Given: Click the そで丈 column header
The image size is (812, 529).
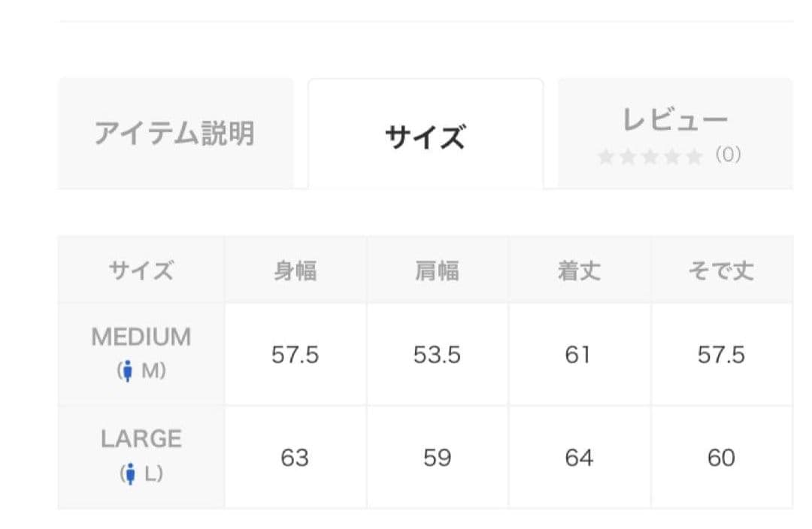Looking at the screenshot, I should point(722,271).
